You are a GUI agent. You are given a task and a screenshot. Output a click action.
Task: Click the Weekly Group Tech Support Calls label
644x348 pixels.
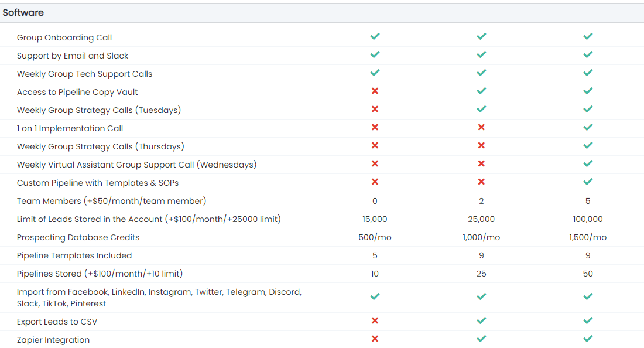(x=84, y=74)
